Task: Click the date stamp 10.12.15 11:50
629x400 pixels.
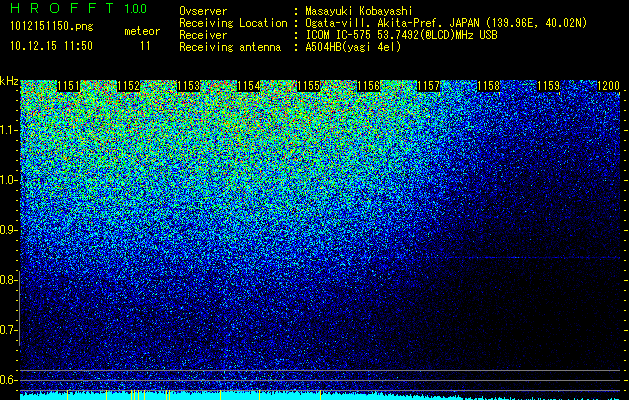Action: pyautogui.click(x=51, y=46)
